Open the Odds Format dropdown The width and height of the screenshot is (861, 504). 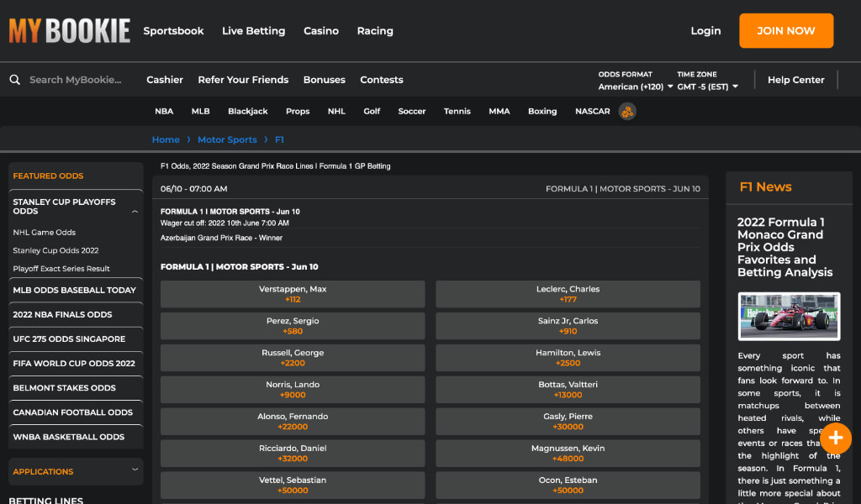point(636,87)
